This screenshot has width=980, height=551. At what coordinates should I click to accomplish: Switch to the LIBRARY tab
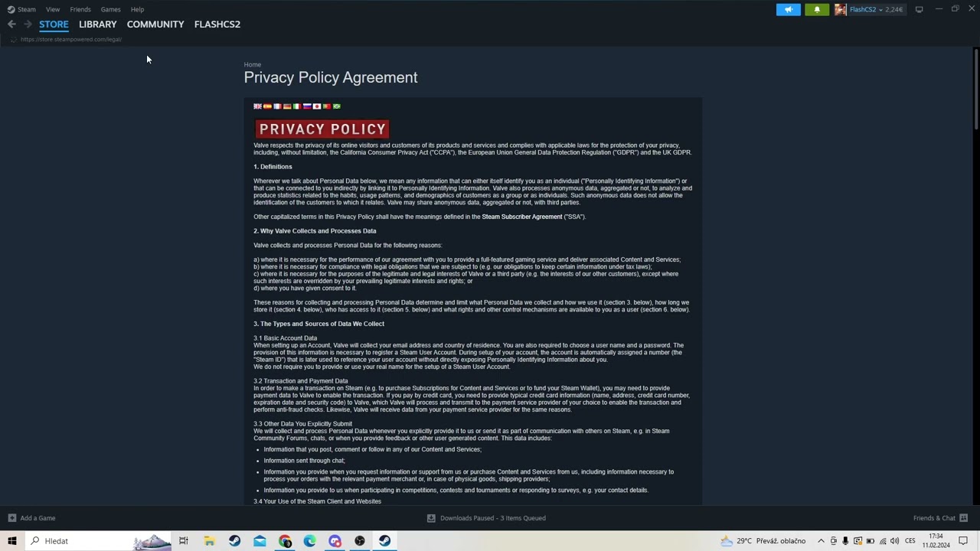pyautogui.click(x=98, y=24)
